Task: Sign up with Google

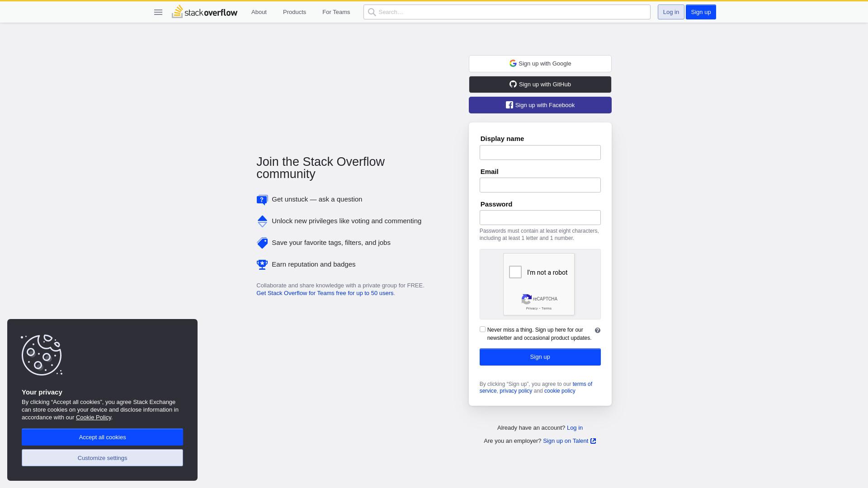Action: (x=540, y=64)
